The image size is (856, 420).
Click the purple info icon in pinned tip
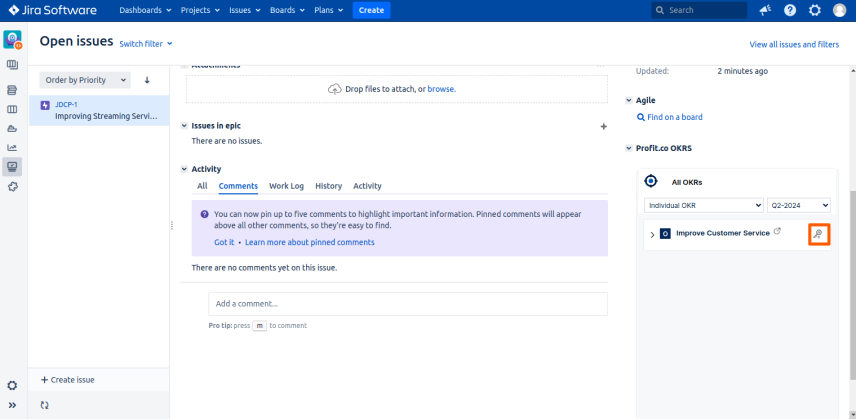pos(204,214)
